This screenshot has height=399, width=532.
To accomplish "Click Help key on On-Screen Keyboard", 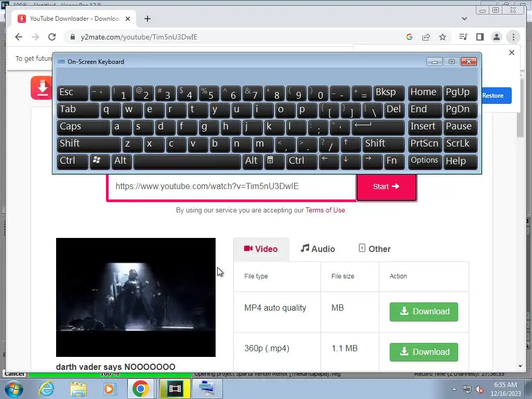I will pyautogui.click(x=460, y=162).
